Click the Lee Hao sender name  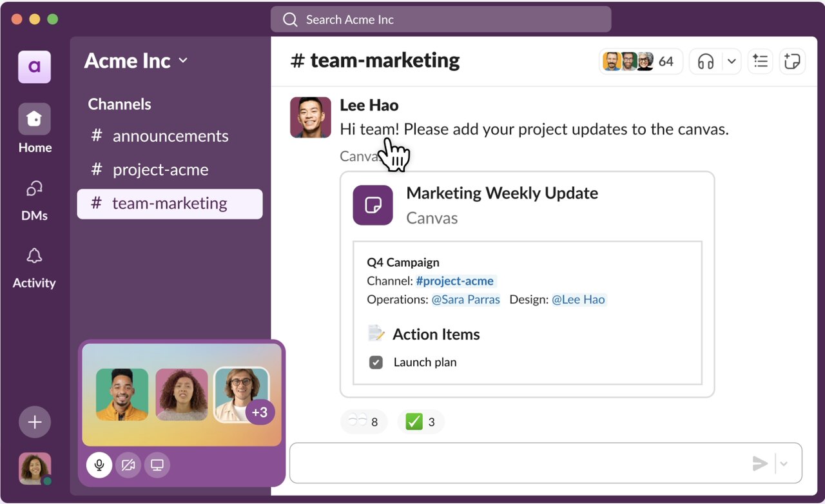[369, 105]
